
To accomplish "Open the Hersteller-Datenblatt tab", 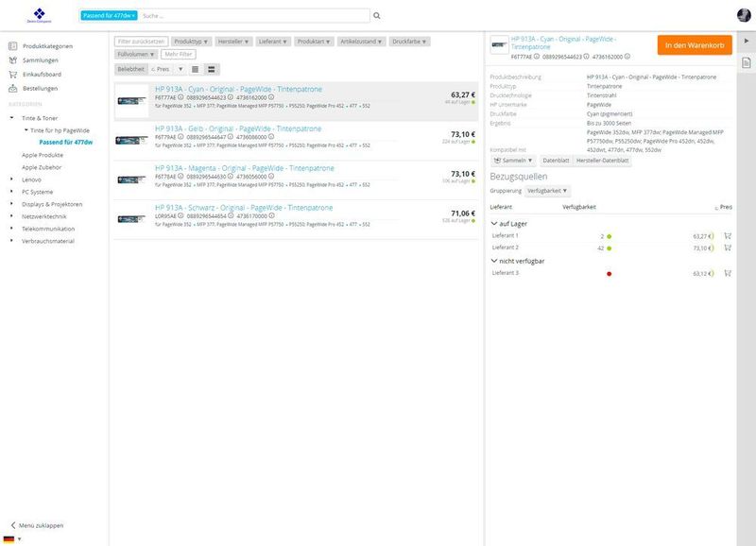I will [x=603, y=161].
